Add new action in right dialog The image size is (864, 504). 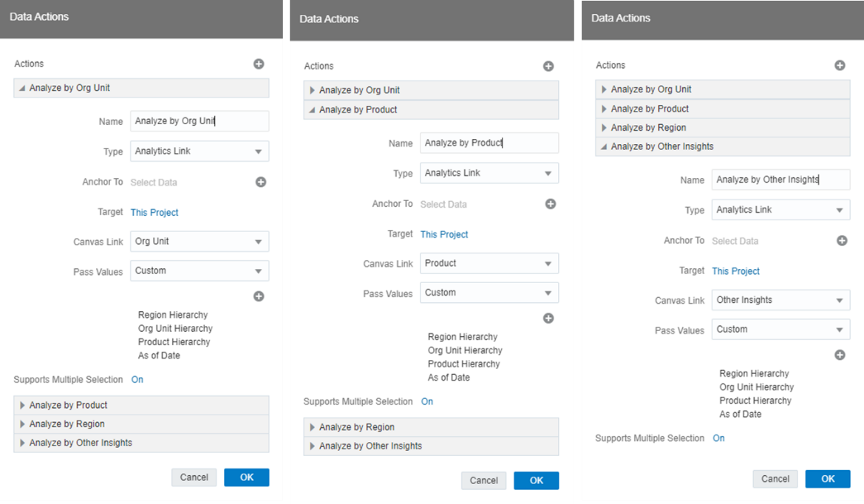(x=840, y=66)
